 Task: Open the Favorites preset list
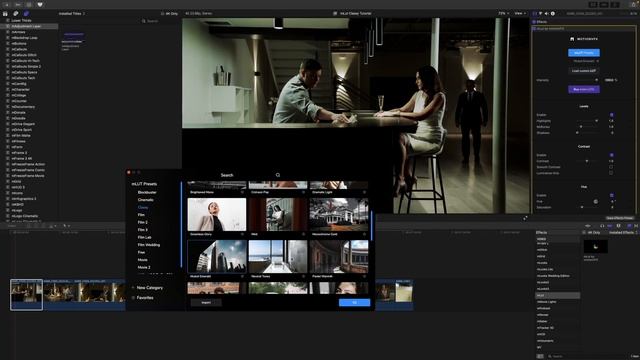(145, 298)
